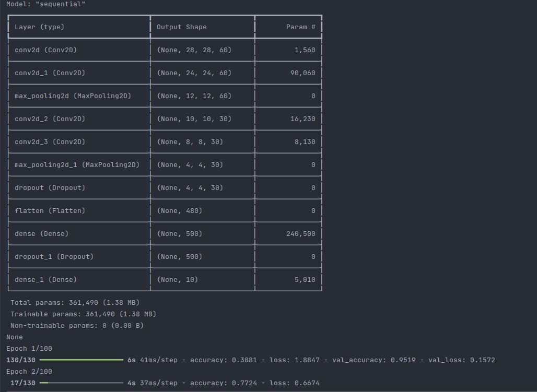Click the max_pooling2d_1 (MaxPooling2D) layer name
This screenshot has height=392, width=537.
point(77,165)
